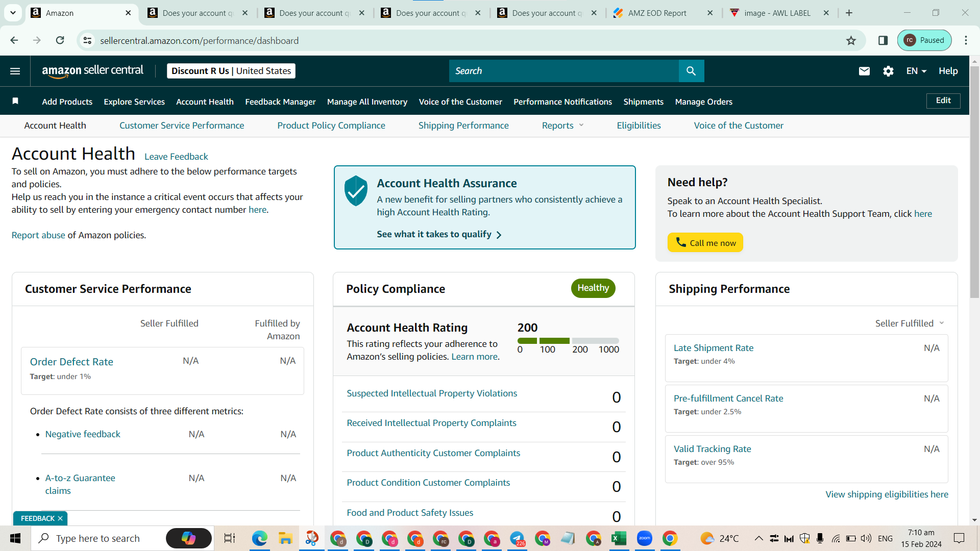Open the Order Defect Rate link
This screenshot has width=980, height=551.
click(71, 362)
